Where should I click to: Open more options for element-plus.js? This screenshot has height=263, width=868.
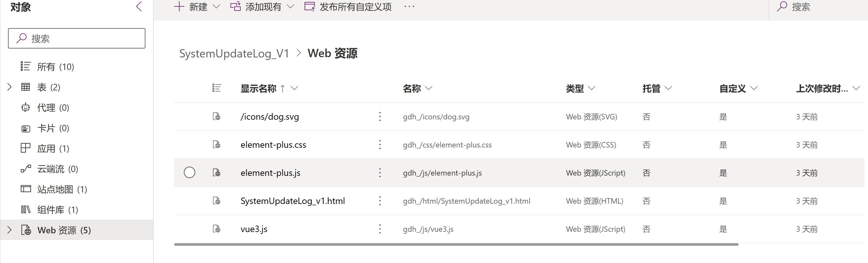(x=380, y=173)
